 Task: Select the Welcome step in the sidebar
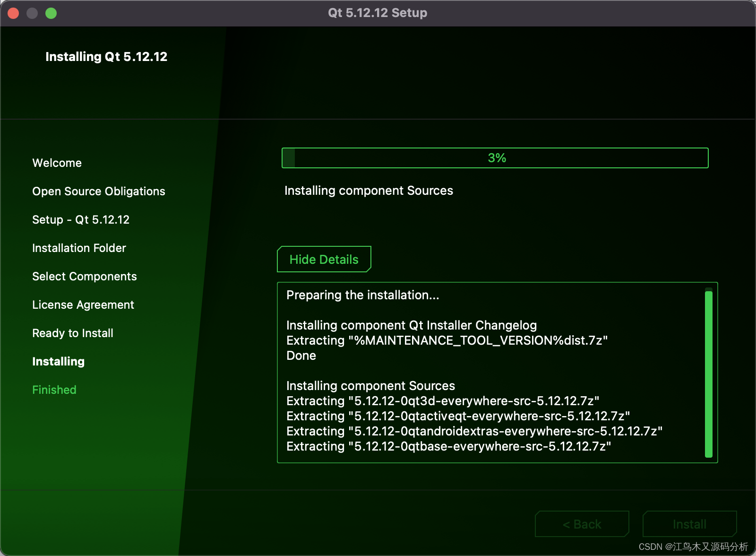pos(57,163)
